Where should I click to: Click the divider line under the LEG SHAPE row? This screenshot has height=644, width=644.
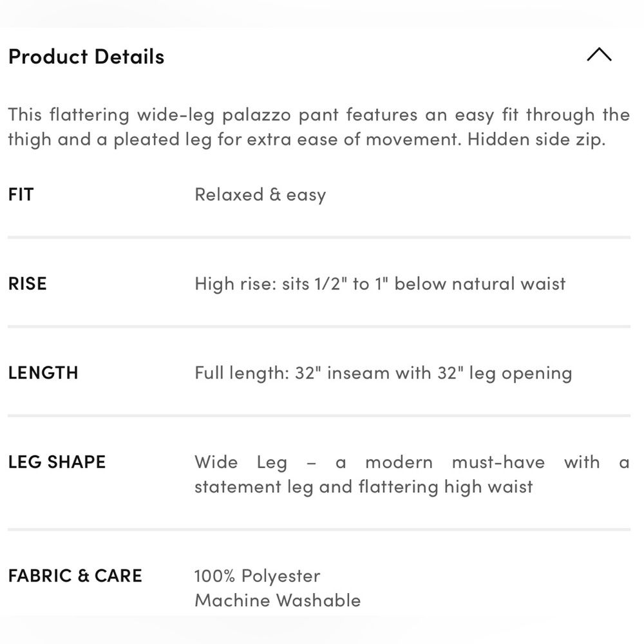click(319, 529)
